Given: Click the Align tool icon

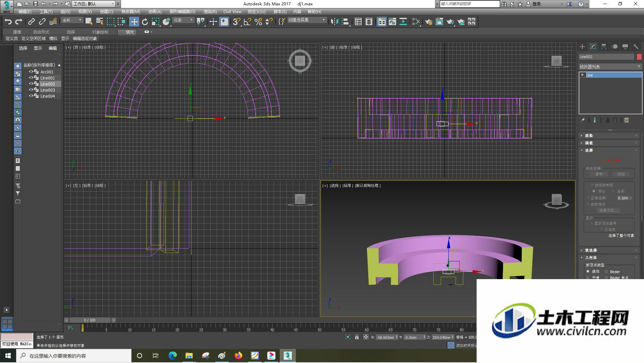Looking at the screenshot, I should point(345,22).
